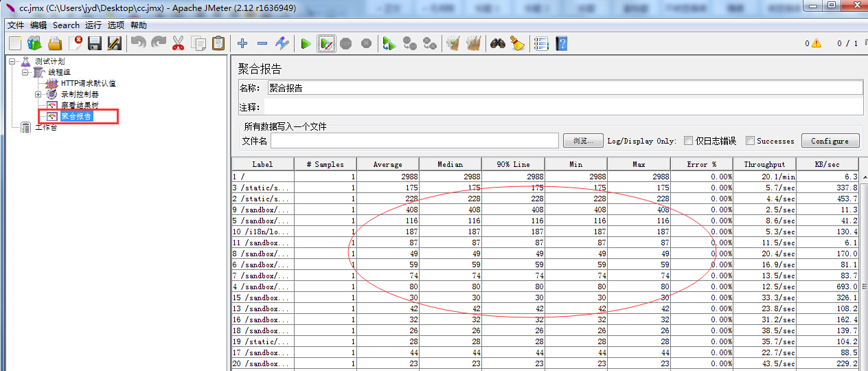
Task: Click the Save test plan floppy icon
Action: coord(95,44)
